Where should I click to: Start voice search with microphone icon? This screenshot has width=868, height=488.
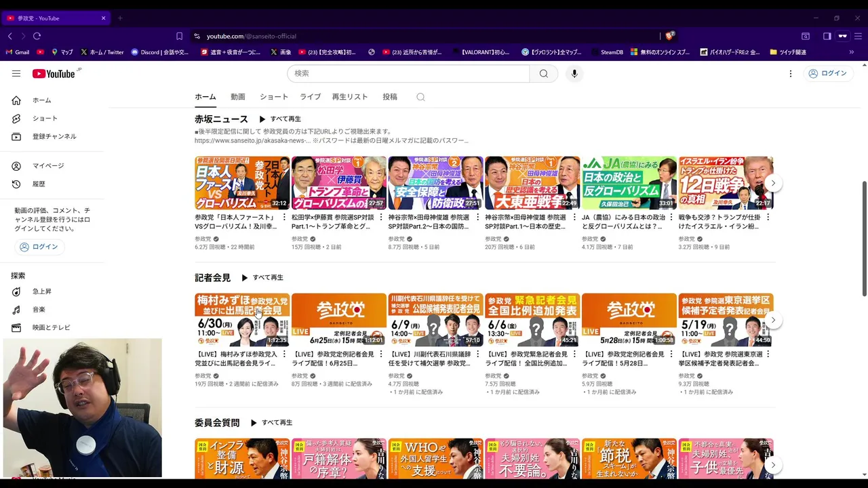click(574, 73)
